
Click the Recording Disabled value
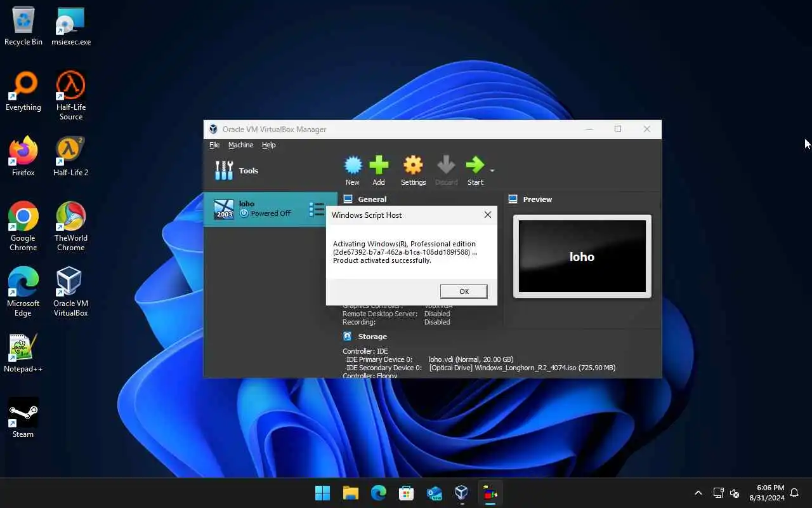[437, 322]
